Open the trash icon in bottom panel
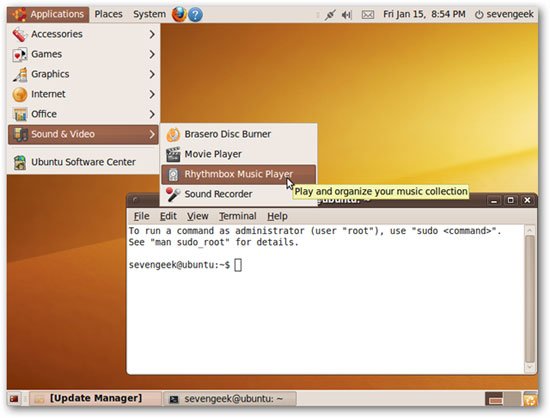The height and width of the screenshot is (418, 550). coord(530,399)
